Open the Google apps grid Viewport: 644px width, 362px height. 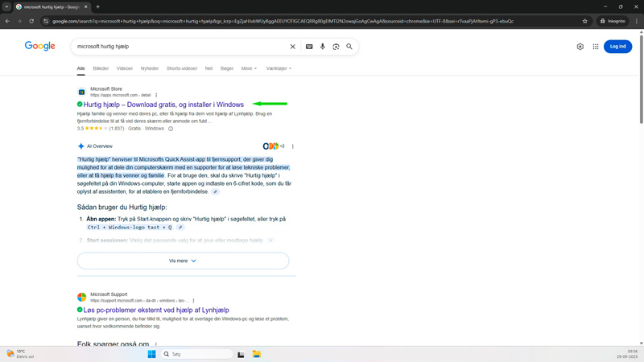click(596, 47)
